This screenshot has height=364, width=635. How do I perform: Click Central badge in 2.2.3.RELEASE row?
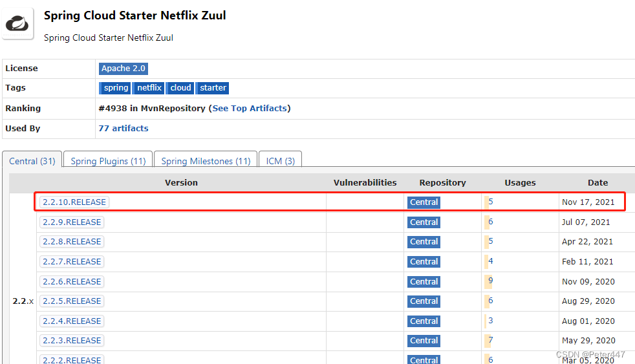(424, 341)
